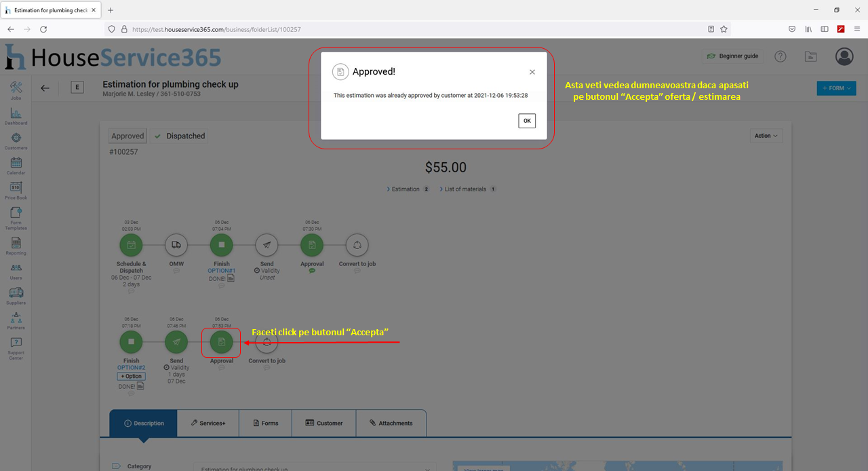Click the + Option button under OPTION#2

[131, 376]
